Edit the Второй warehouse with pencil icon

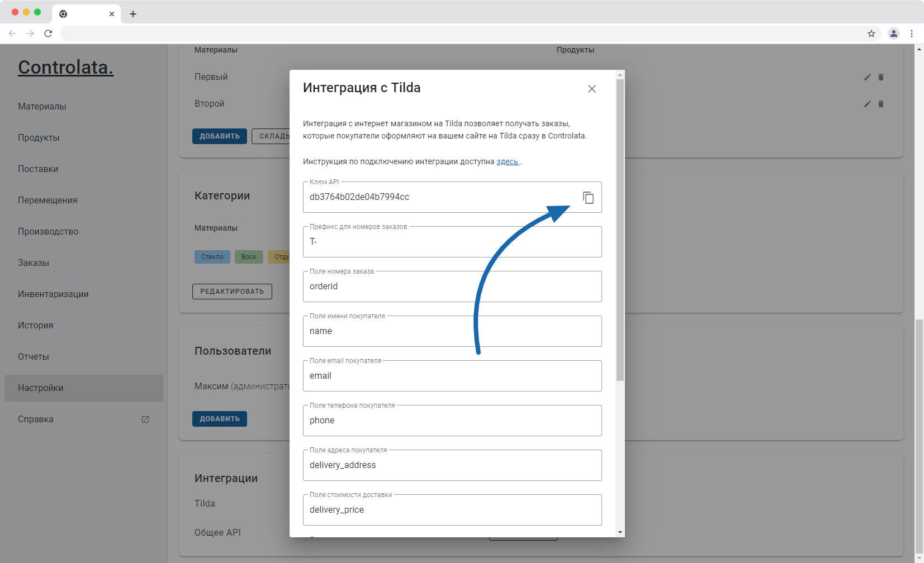point(867,104)
